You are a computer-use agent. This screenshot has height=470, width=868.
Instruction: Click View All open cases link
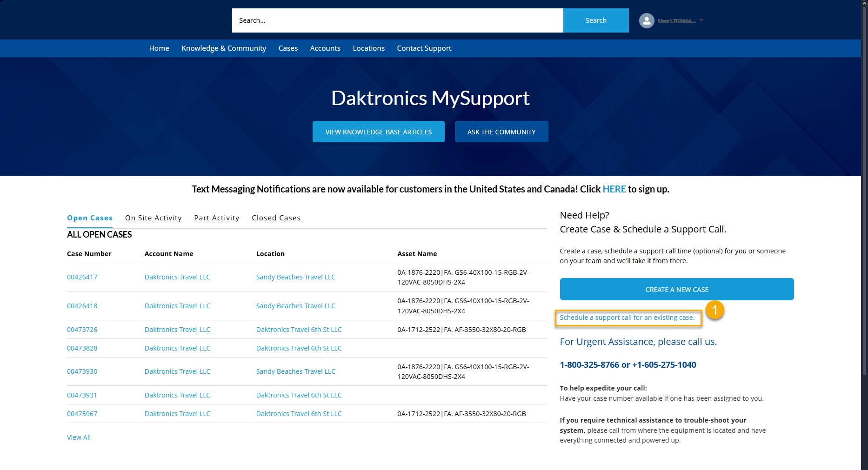pyautogui.click(x=79, y=437)
